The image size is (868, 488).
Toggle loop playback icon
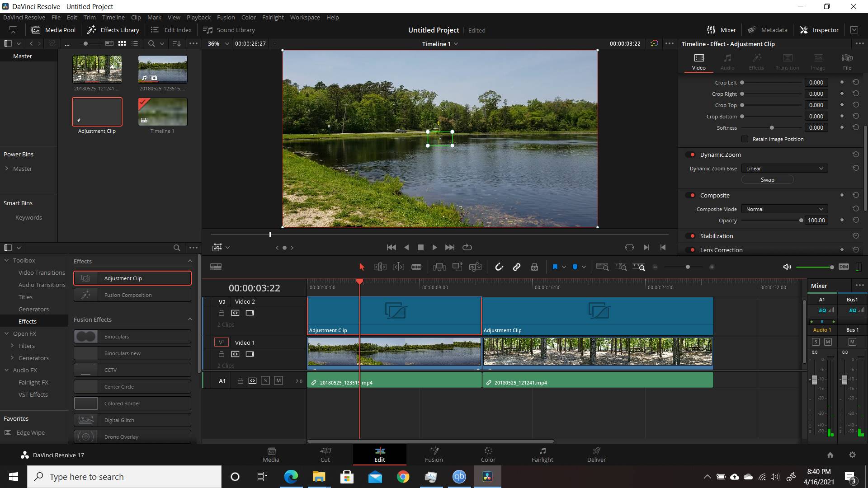pyautogui.click(x=467, y=247)
